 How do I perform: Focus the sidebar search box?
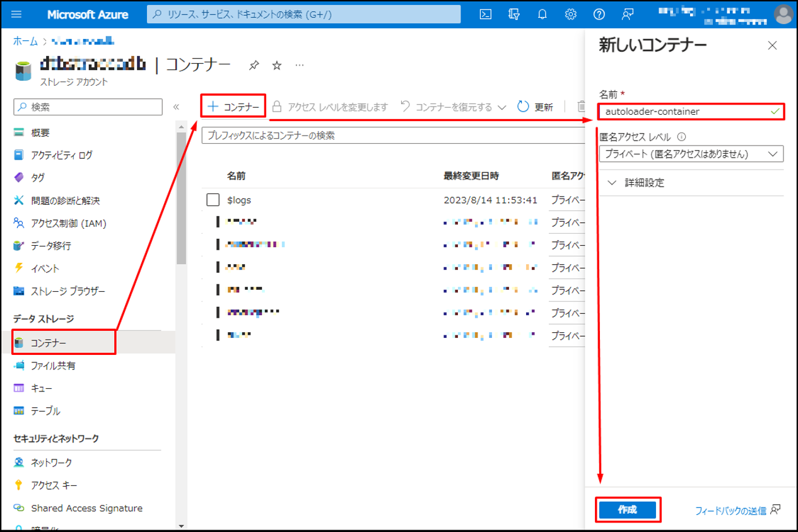tap(88, 107)
